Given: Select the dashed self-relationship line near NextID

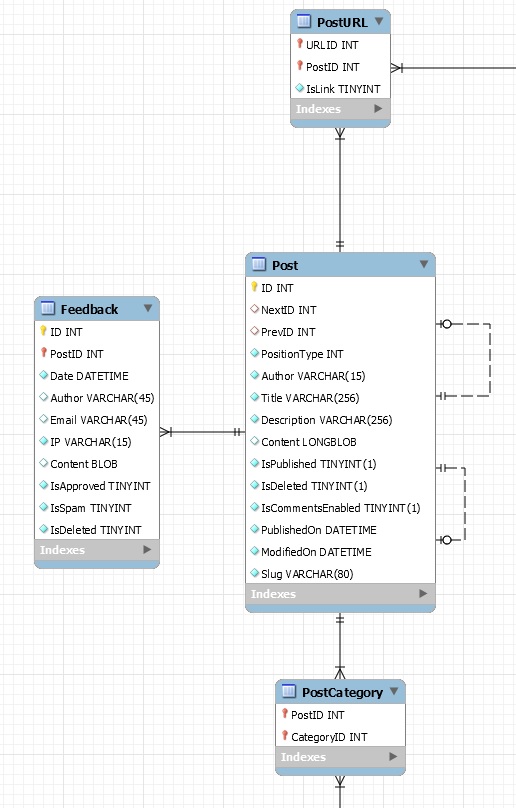Looking at the screenshot, I should pos(490,360).
